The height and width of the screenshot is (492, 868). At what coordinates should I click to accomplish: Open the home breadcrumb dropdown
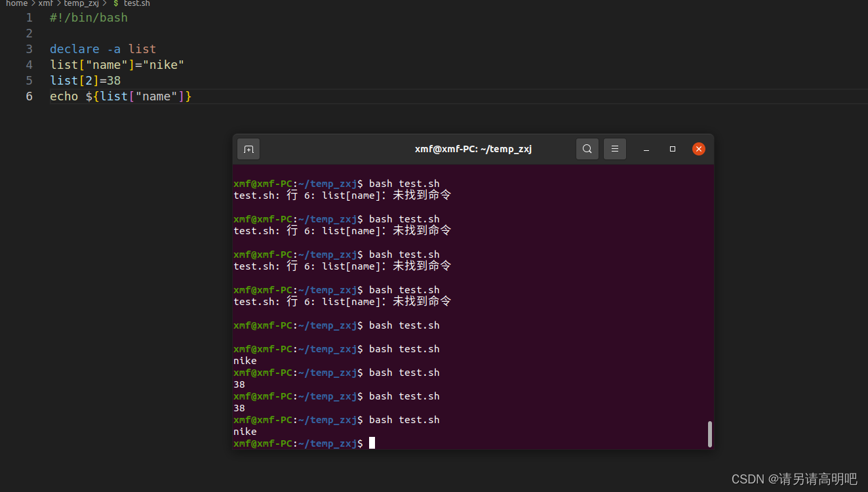coord(16,3)
